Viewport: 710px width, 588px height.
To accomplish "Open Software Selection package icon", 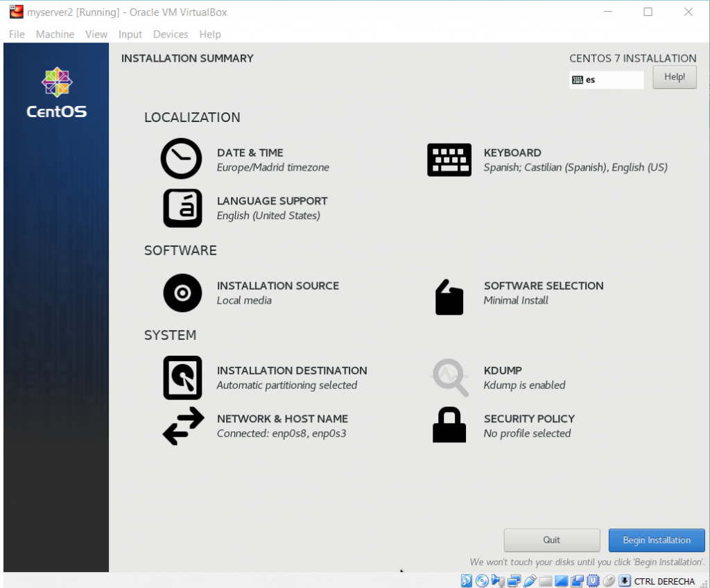I will point(449,297).
